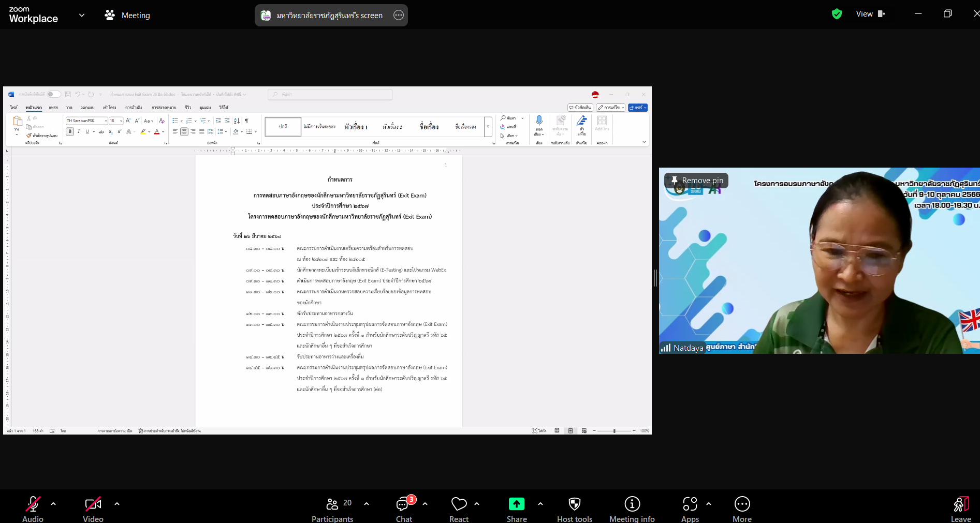Image resolution: width=980 pixels, height=523 pixels.
Task: Expand the Zoom Workplace dropdown chevron
Action: coord(82,15)
